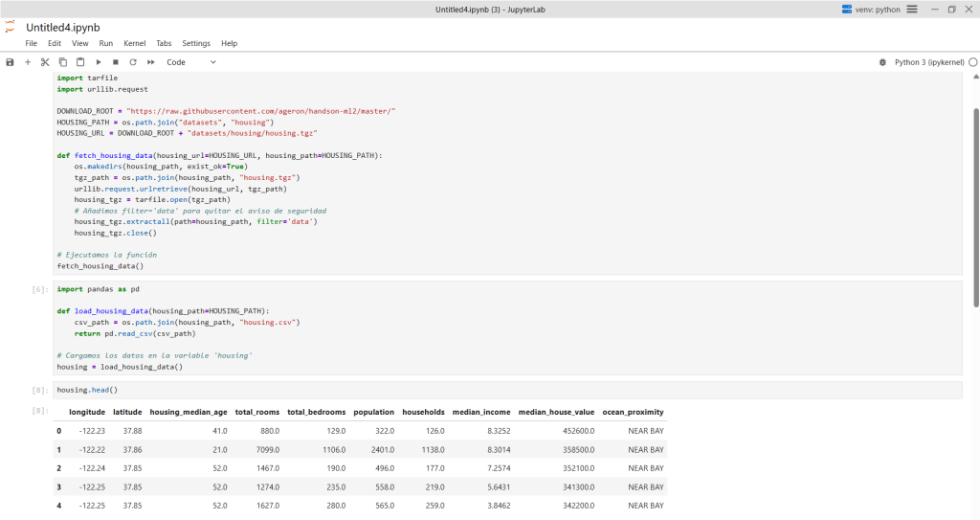Click the housing_tgz.close() line

click(x=115, y=233)
